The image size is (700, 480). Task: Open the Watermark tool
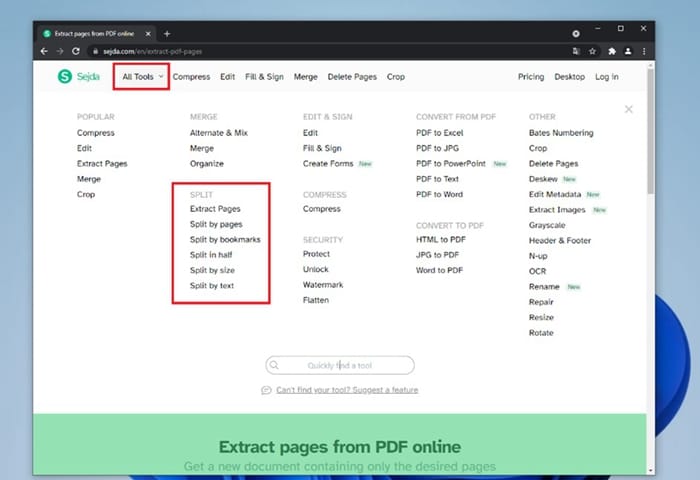pyautogui.click(x=323, y=284)
